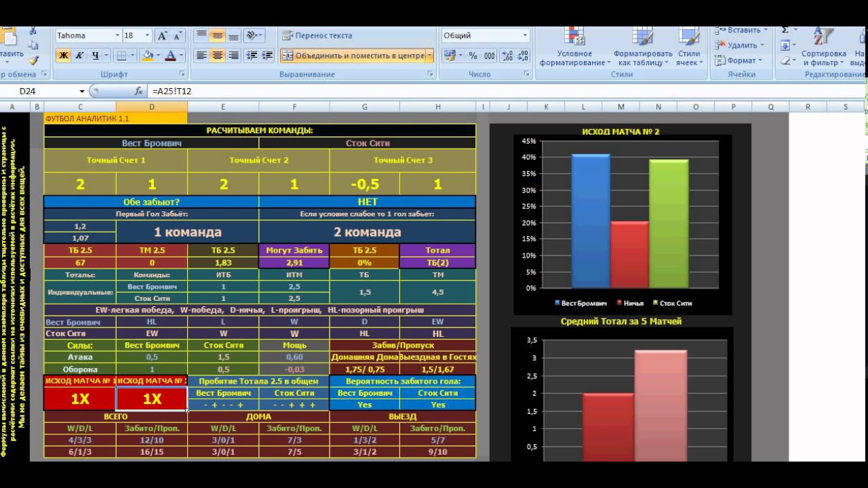
Task: Increase font size with large A icon
Action: point(162,36)
